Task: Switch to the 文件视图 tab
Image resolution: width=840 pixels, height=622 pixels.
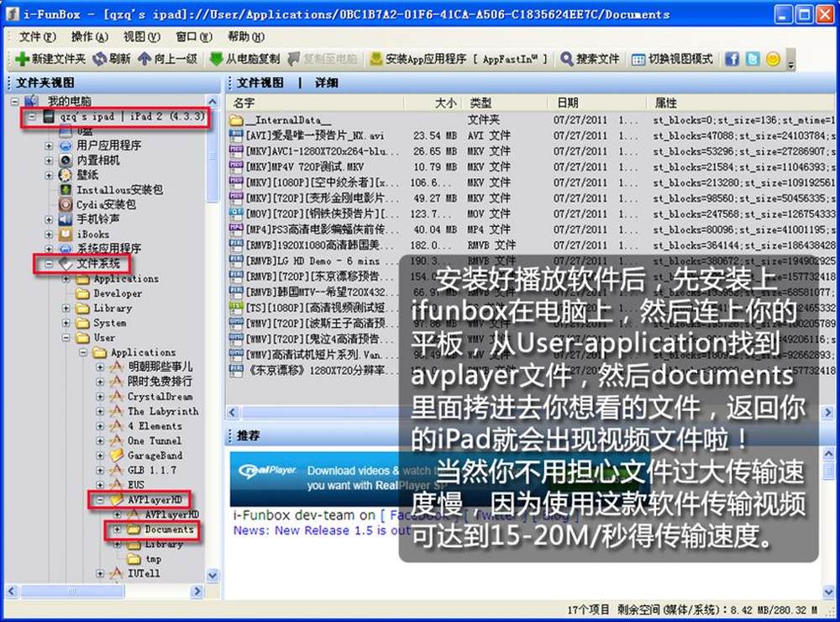Action: click(x=260, y=82)
